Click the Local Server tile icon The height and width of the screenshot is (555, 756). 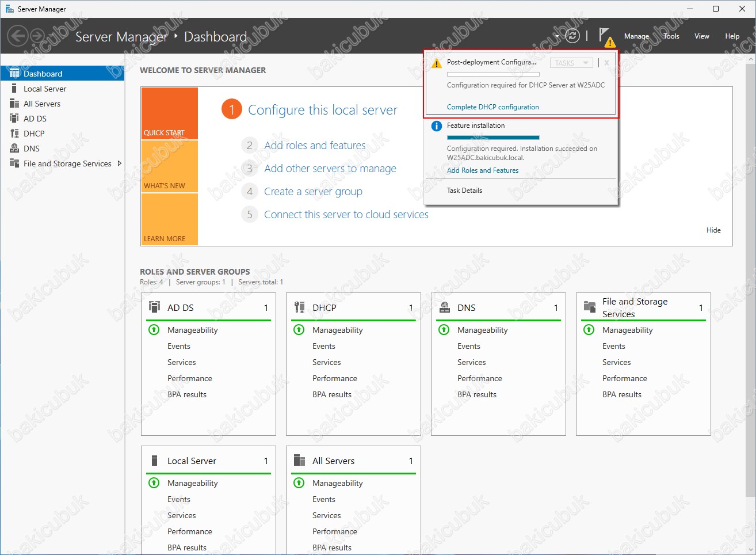coord(154,460)
